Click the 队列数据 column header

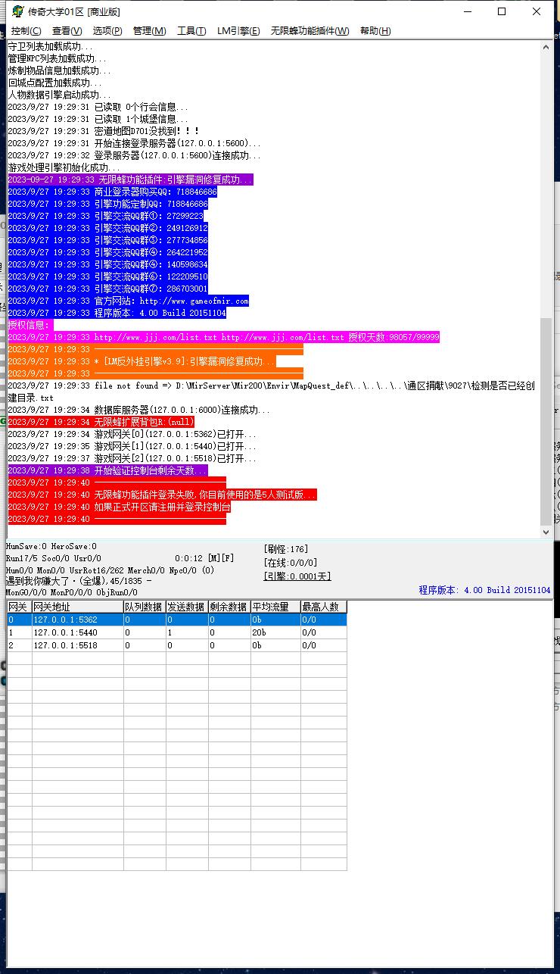(144, 607)
